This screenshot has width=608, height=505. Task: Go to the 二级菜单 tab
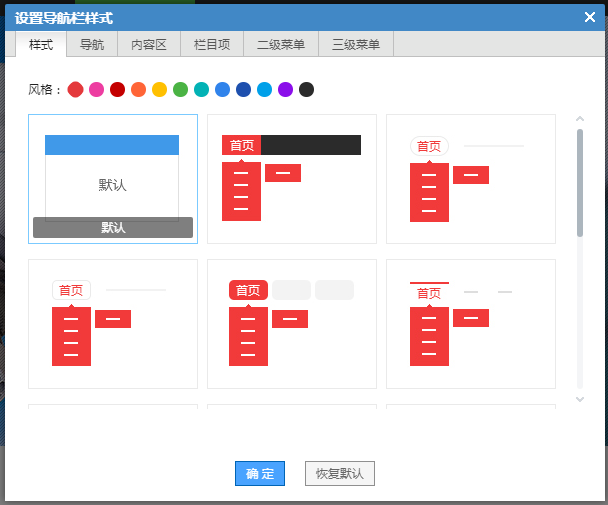281,44
